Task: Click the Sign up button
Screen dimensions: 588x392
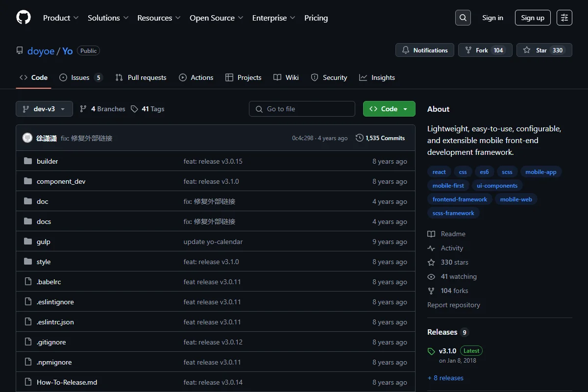Action: tap(533, 18)
